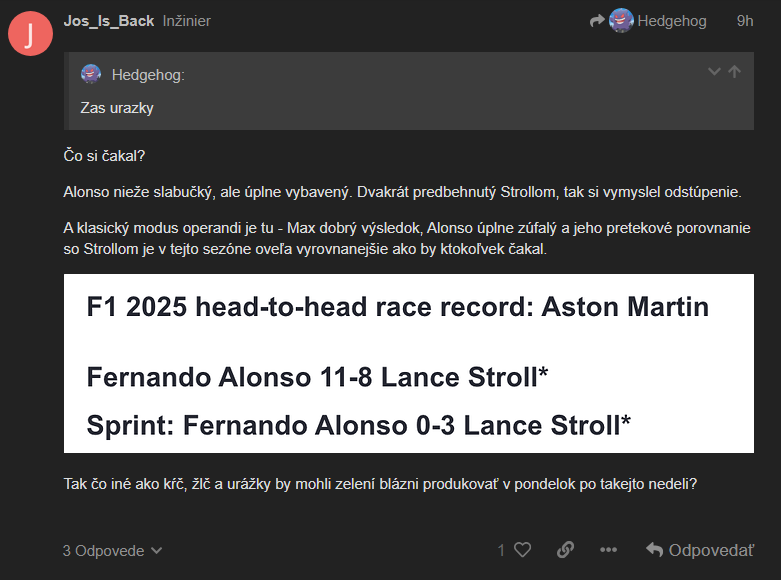Click the paragraph Čo si čakal?

pos(105,156)
